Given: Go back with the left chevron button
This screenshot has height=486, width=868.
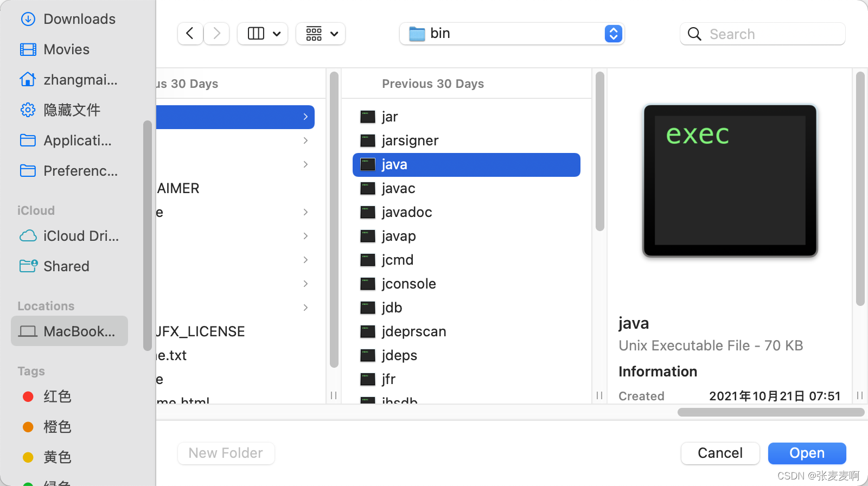Looking at the screenshot, I should (x=190, y=34).
